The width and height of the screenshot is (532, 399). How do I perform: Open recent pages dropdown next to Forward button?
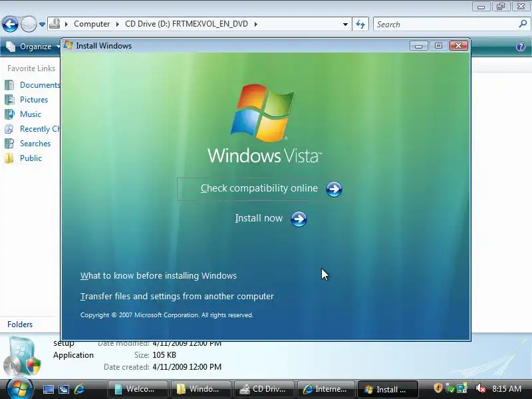pyautogui.click(x=42, y=25)
